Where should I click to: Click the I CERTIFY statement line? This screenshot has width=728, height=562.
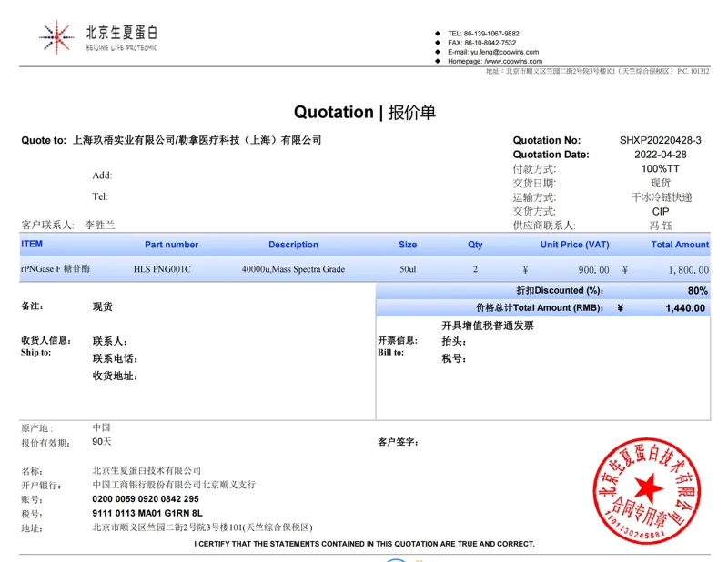[365, 544]
